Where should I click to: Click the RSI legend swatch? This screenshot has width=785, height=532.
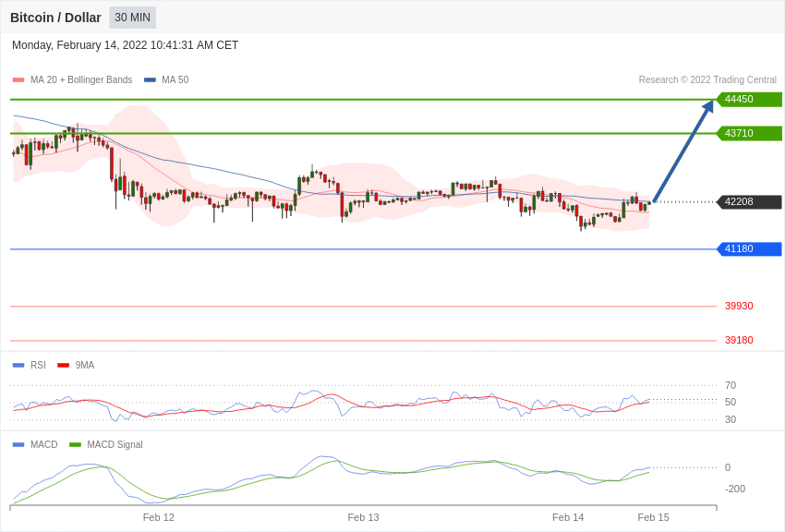tap(18, 366)
